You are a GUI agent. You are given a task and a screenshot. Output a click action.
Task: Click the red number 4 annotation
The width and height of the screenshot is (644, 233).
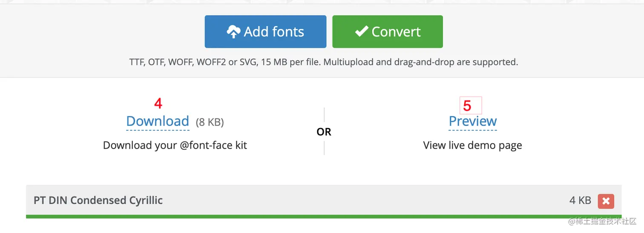[158, 104]
